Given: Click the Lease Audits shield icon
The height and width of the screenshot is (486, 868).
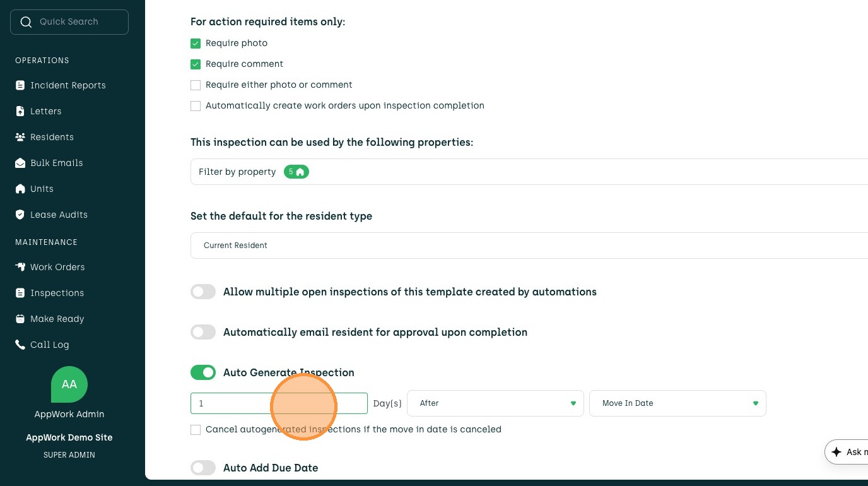Looking at the screenshot, I should click(x=20, y=215).
